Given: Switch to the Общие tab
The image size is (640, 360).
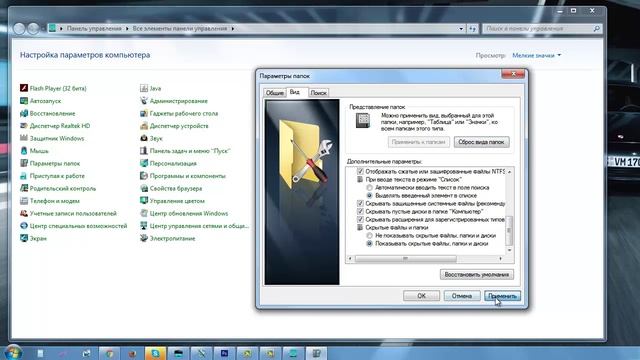Looking at the screenshot, I should pyautogui.click(x=275, y=93).
